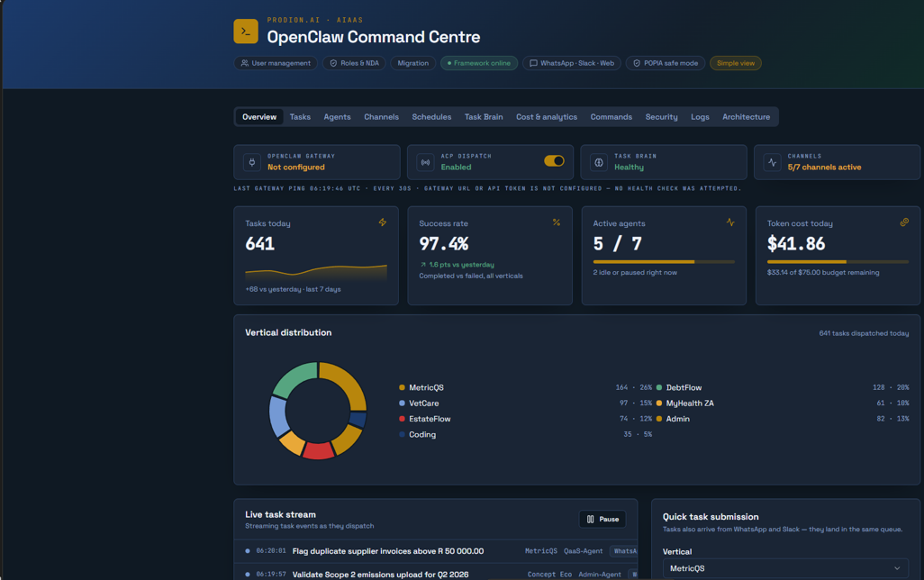
Task: Click the green dot in Framework online
Action: tap(449, 63)
